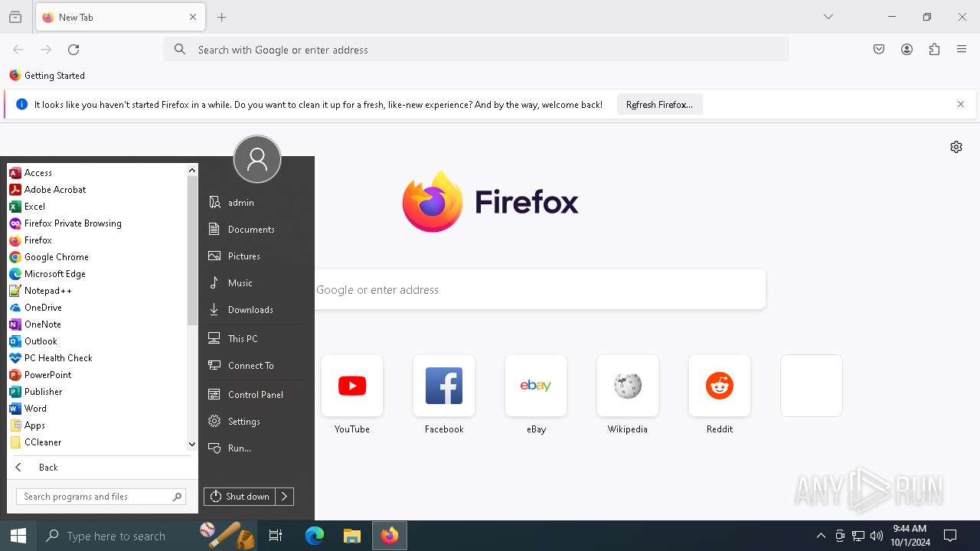The image size is (980, 551).
Task: Dismiss the Firefox refresh notification bar
Action: [x=961, y=104]
